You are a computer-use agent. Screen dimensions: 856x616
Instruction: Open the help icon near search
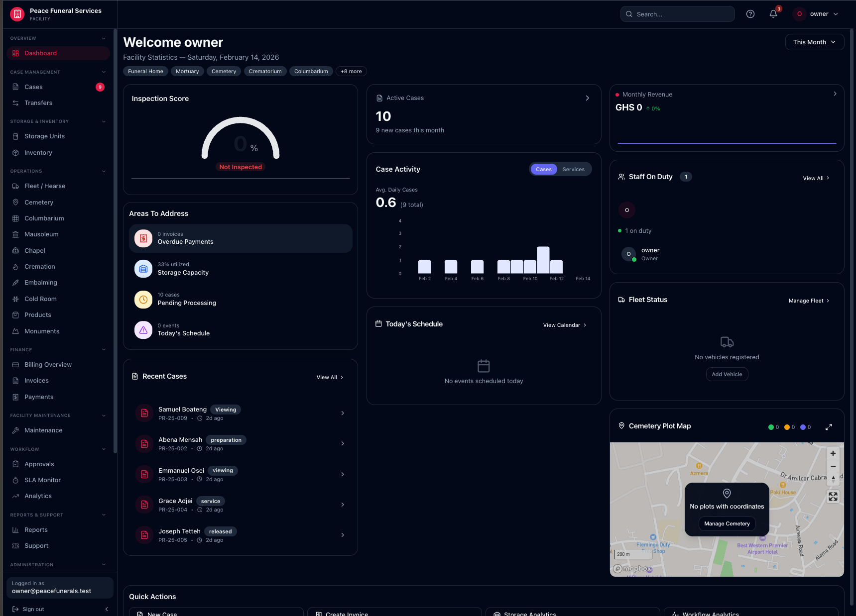pyautogui.click(x=750, y=14)
